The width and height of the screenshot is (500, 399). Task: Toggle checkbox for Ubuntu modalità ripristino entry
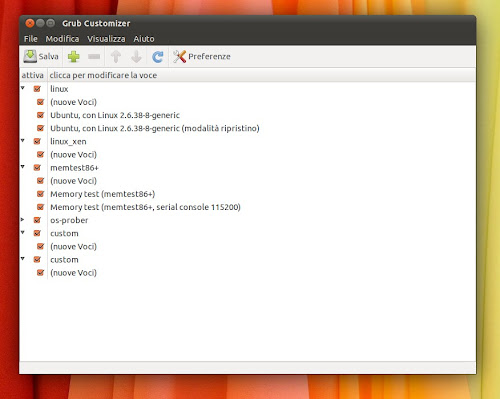tap(40, 128)
